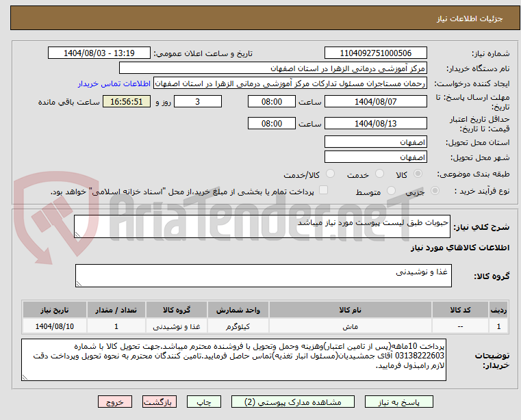
Task: Click the کد کالا column header
Action: (460, 310)
